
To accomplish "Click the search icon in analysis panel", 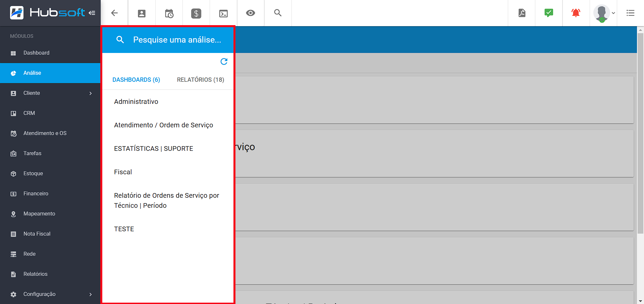I will point(120,40).
